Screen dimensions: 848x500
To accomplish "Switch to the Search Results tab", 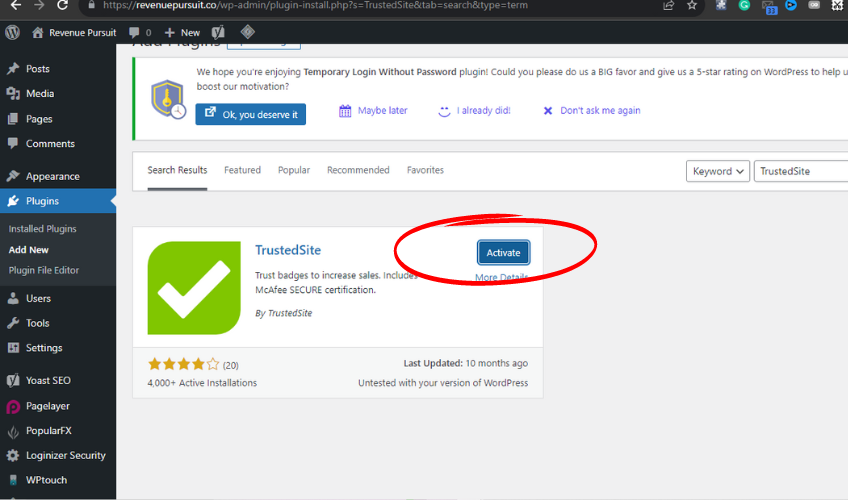I will (x=177, y=170).
